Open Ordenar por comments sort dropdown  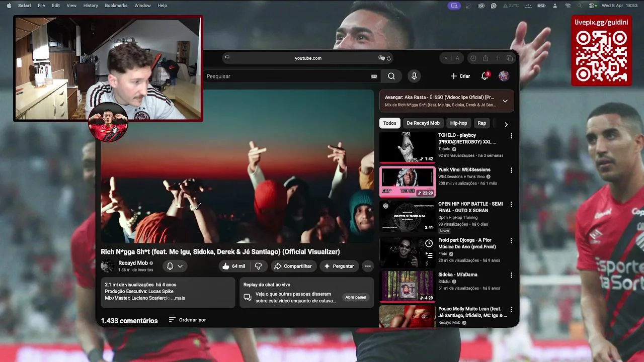187,320
